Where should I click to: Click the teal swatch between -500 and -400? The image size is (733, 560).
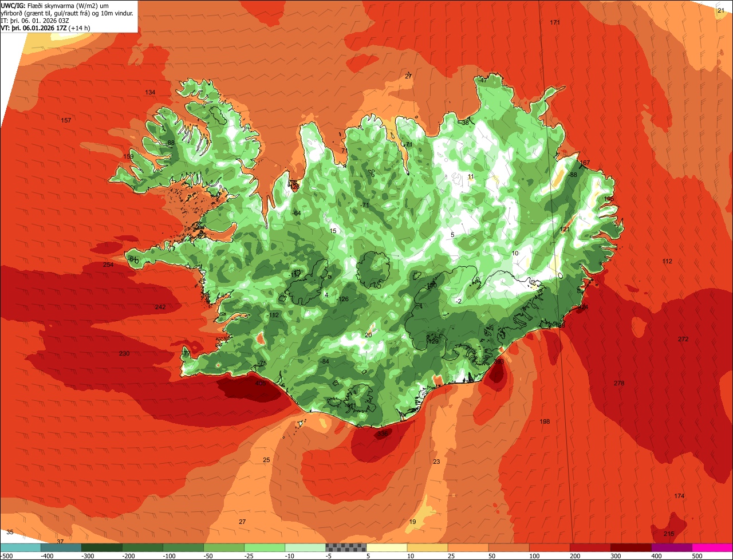point(20,547)
